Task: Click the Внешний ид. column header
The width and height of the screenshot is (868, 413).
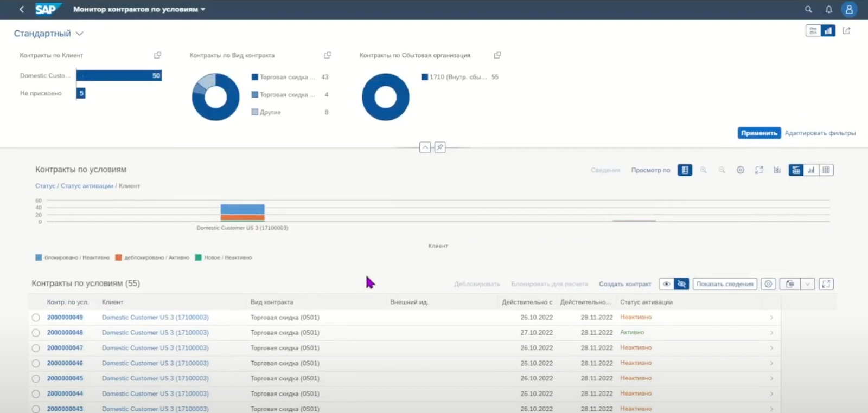Action: (409, 302)
